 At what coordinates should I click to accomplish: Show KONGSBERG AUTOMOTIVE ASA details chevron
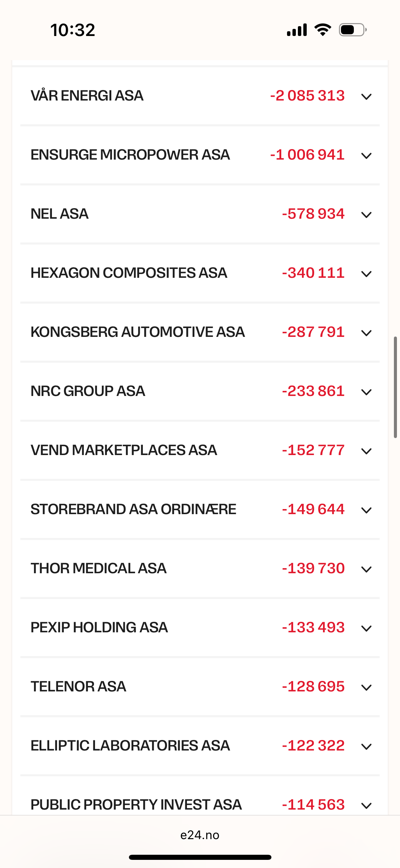366,333
